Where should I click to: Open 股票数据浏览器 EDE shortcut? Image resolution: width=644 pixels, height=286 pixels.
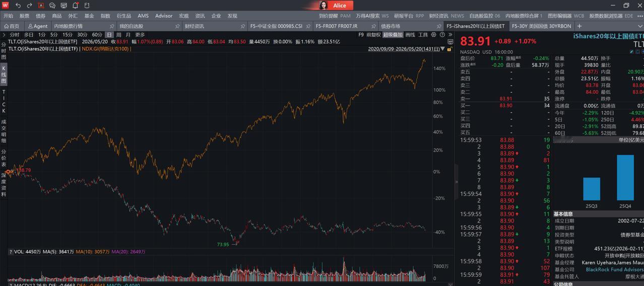point(611,16)
